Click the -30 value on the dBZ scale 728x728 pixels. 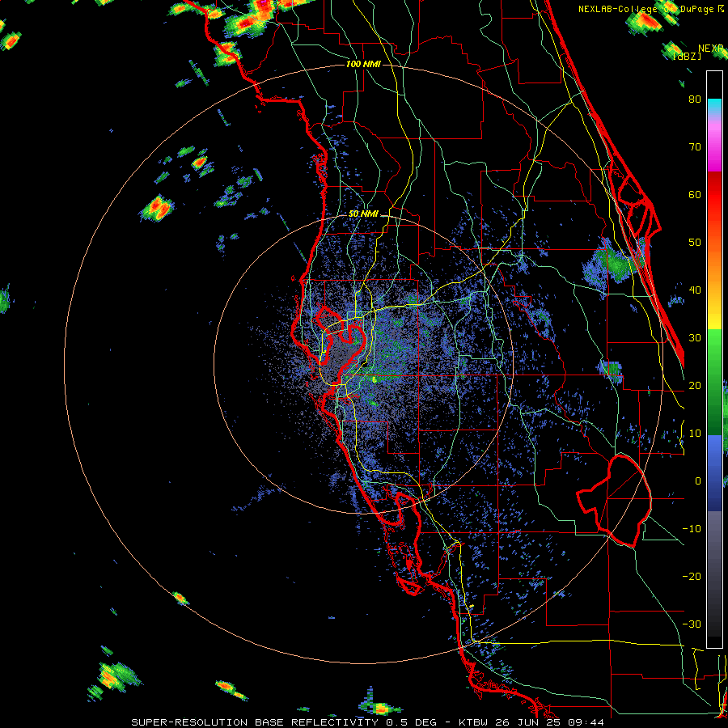(x=692, y=624)
